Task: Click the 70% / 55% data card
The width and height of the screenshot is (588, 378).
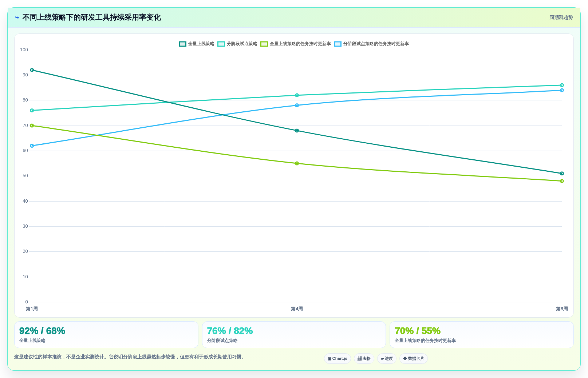Action: (x=482, y=335)
